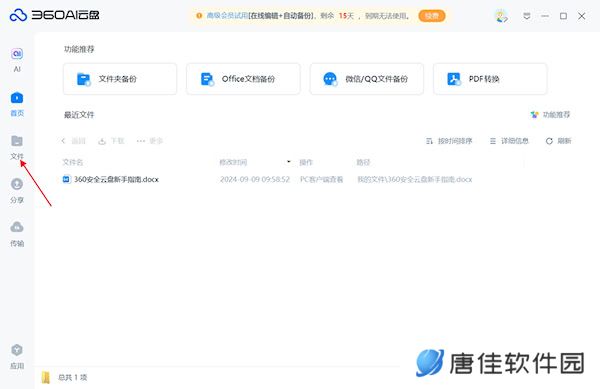
Task: Maximize the 360AI云盘 window
Action: (x=563, y=16)
